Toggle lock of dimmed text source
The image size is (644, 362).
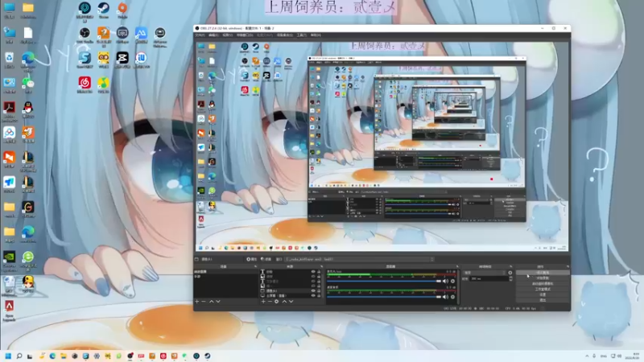point(319,281)
